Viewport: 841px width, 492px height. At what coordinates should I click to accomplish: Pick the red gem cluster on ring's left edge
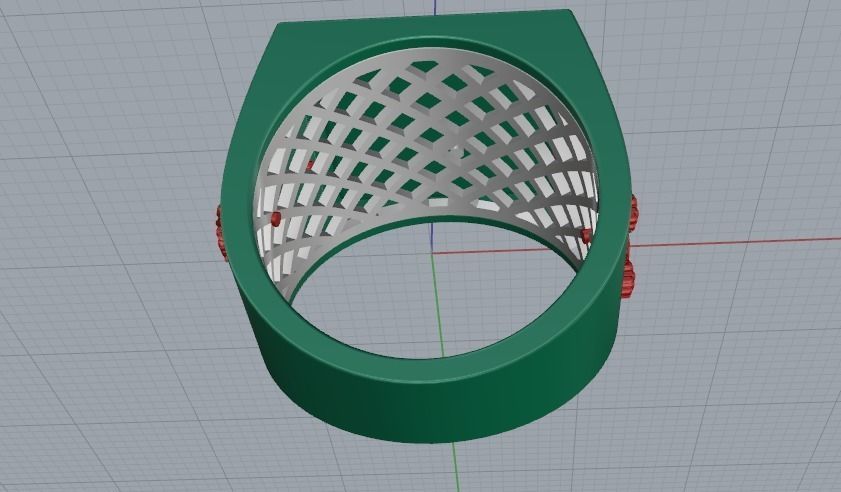coord(220,232)
